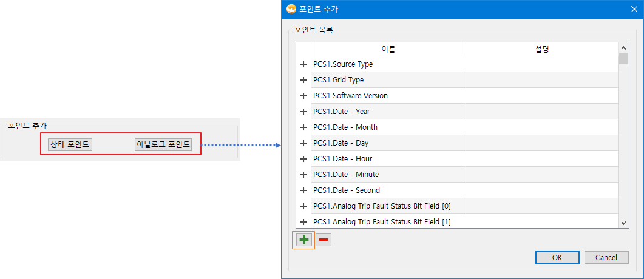
Task: Expand the PCS1.Source Type row plus
Action: 303,64
